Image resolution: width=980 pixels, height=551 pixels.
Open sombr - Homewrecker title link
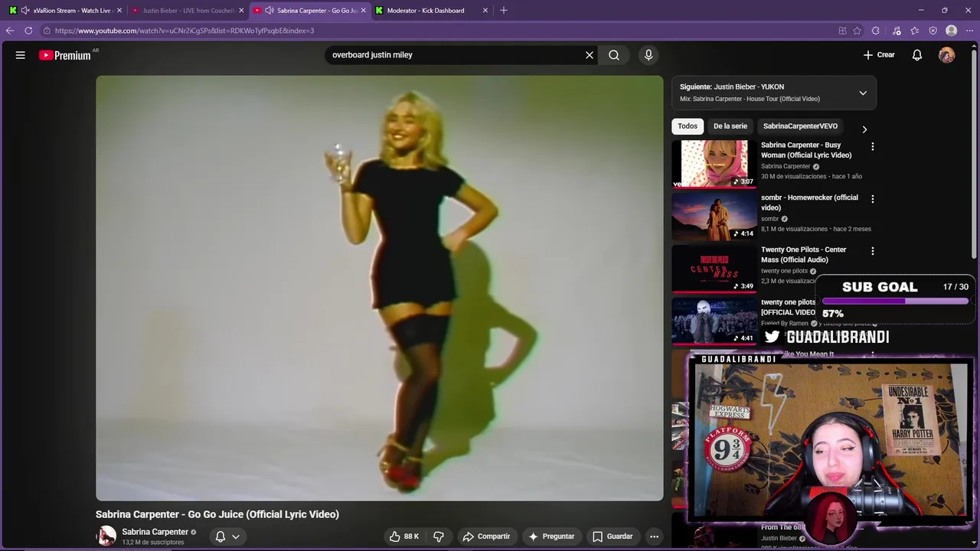point(809,203)
